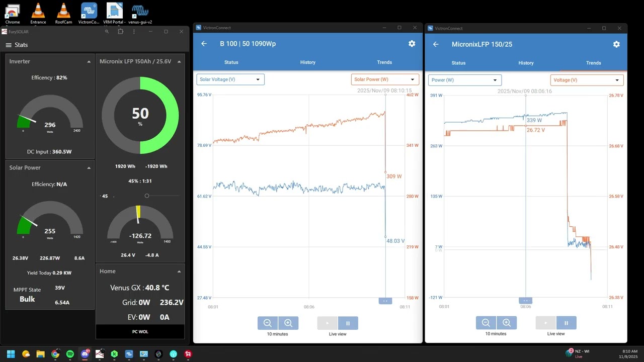Open Entrance VLC desktop shortcut
This screenshot has width=644, height=362.
point(38,14)
